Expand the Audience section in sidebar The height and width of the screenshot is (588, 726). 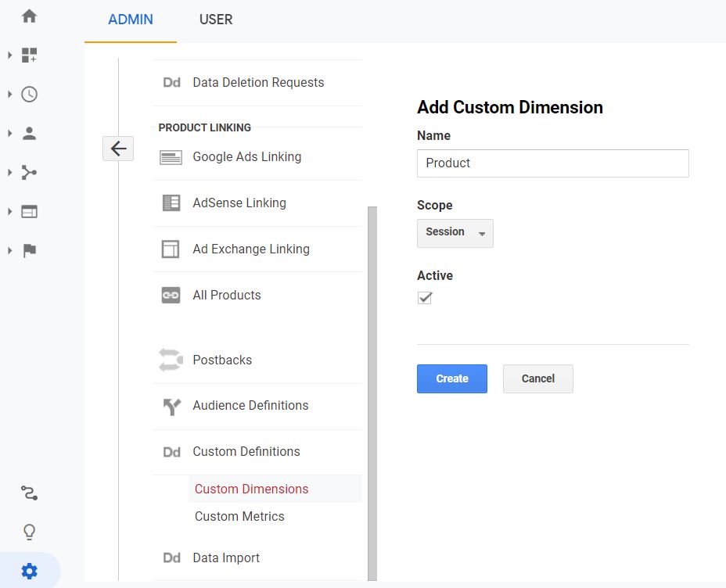(x=9, y=133)
